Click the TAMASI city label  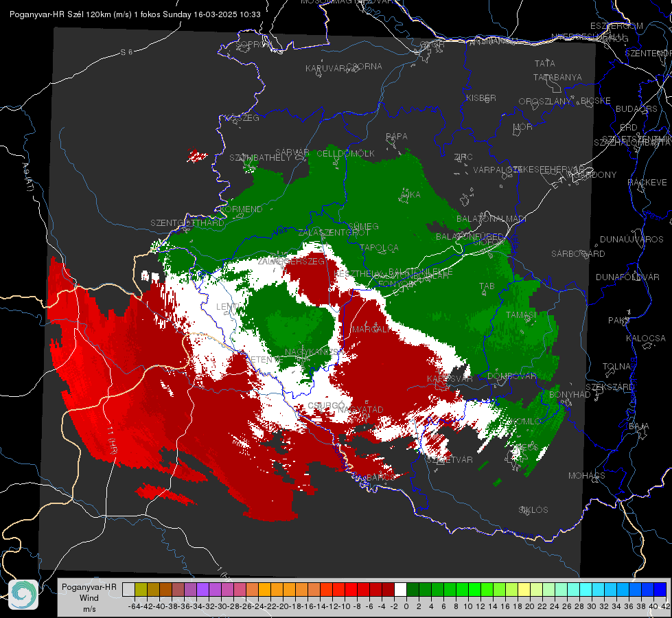click(521, 314)
